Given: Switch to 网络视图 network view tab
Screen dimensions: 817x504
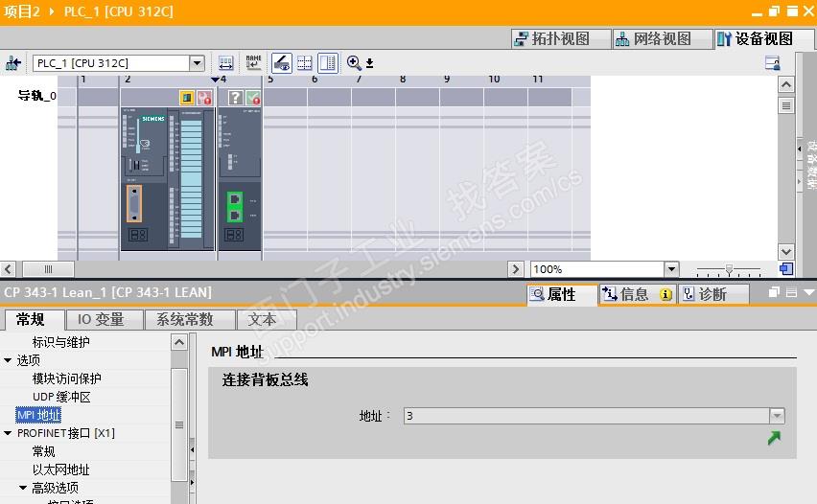Looking at the screenshot, I should 662,38.
